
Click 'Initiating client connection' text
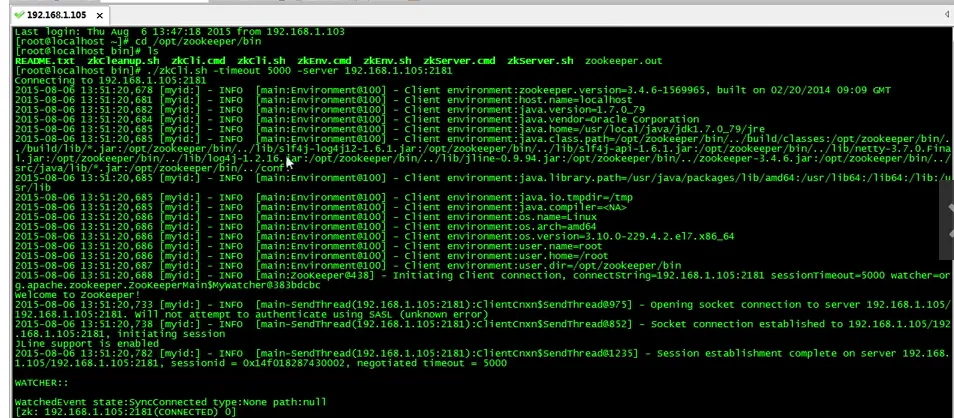point(479,275)
